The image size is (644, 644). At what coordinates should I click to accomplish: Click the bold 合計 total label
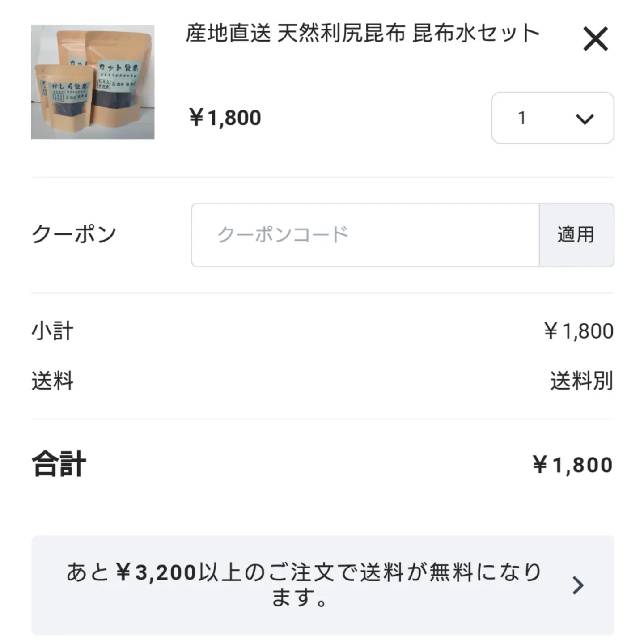59,464
